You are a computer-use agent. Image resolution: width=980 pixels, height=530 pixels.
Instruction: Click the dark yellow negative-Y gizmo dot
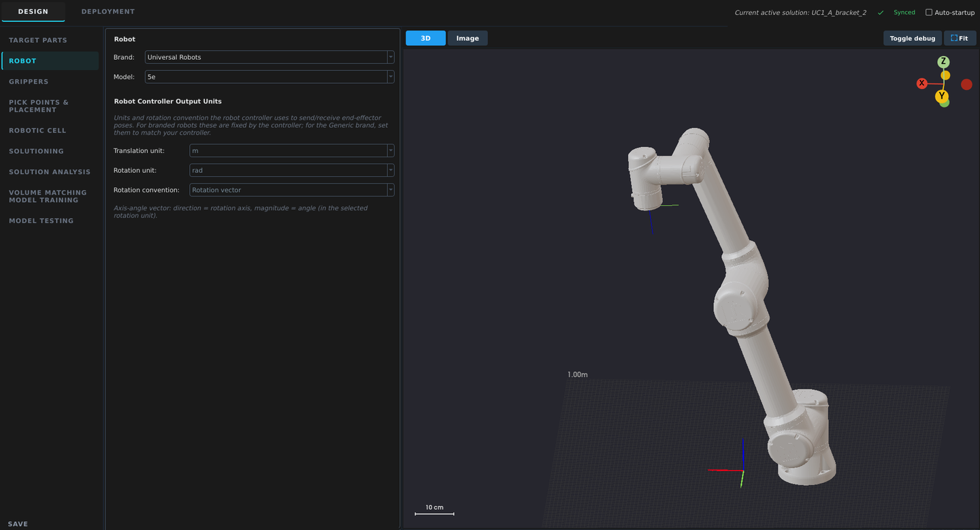945,75
